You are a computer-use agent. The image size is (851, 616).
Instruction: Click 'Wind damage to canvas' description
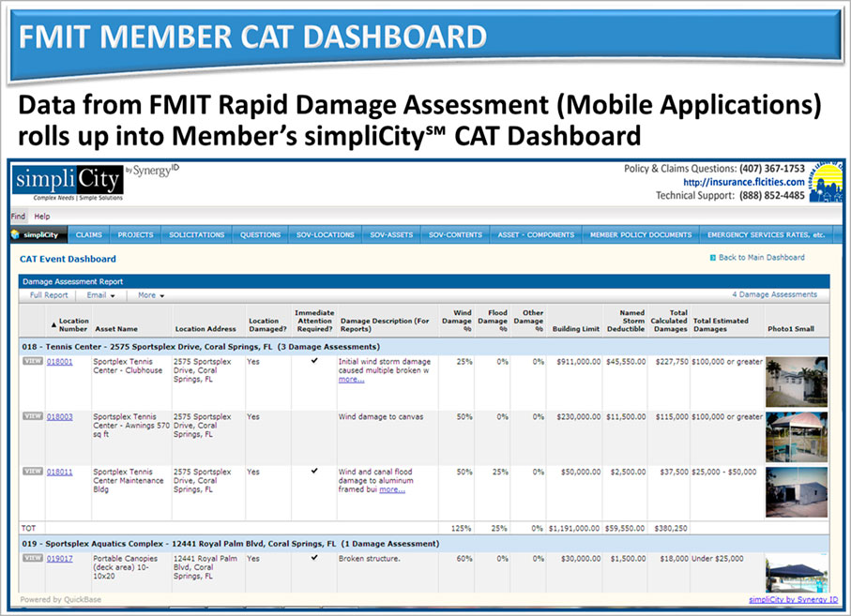(x=380, y=417)
